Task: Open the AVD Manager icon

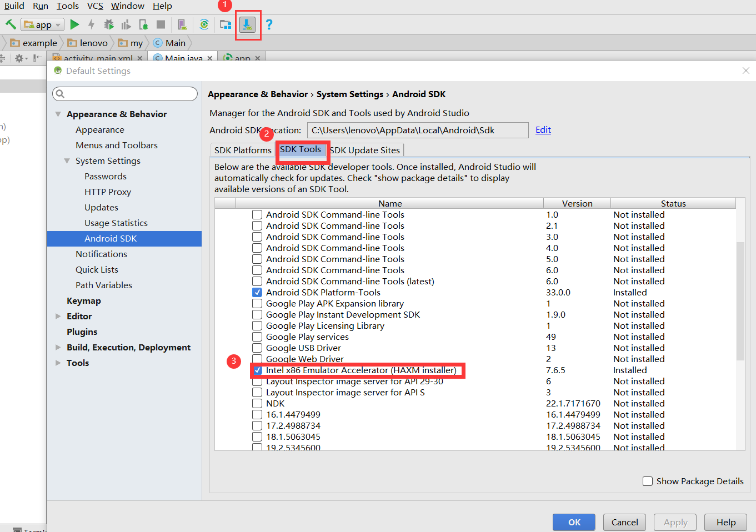Action: [182, 24]
